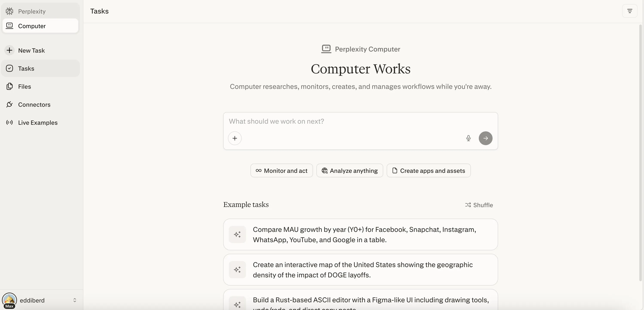The width and height of the screenshot is (644, 310).
Task: Toggle the submit arrow in the prompt box
Action: click(485, 138)
